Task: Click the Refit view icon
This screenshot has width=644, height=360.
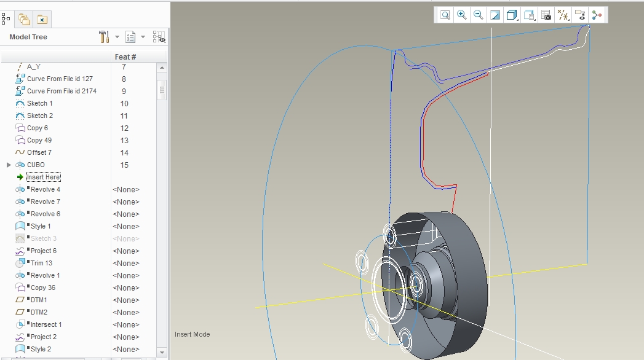Action: (445, 15)
